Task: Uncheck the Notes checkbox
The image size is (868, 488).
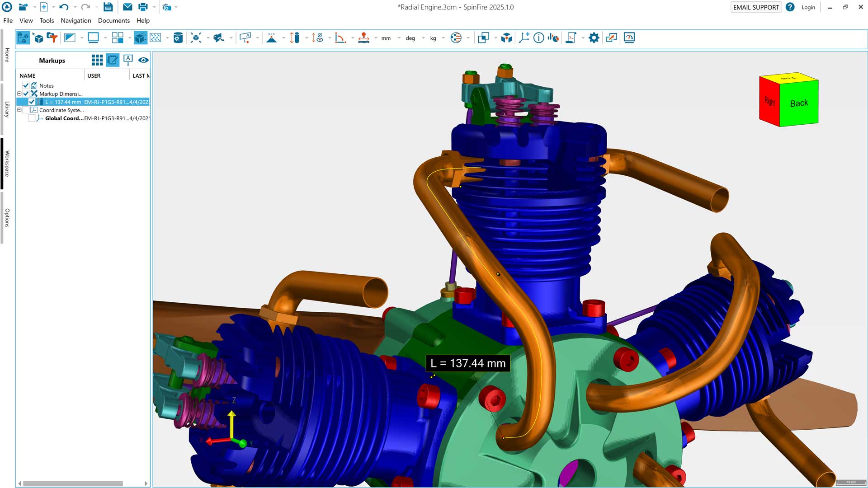Action: [x=26, y=85]
